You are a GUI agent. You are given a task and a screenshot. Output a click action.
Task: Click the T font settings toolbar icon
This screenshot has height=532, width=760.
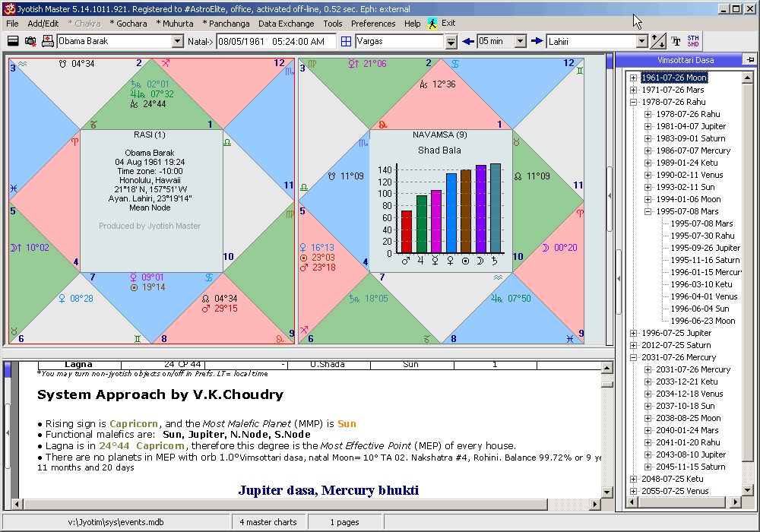pos(675,41)
